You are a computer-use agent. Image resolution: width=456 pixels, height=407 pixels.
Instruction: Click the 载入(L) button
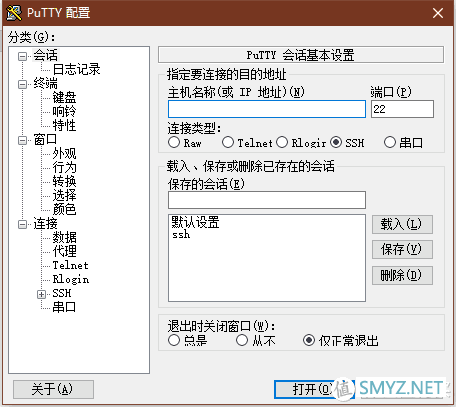click(402, 224)
